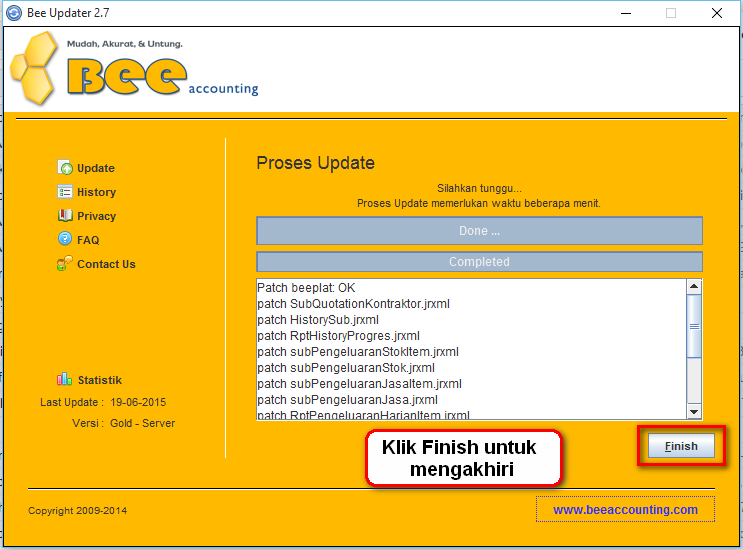Visit the www.beeaccounting.com link
This screenshot has width=743, height=550.
coord(625,510)
